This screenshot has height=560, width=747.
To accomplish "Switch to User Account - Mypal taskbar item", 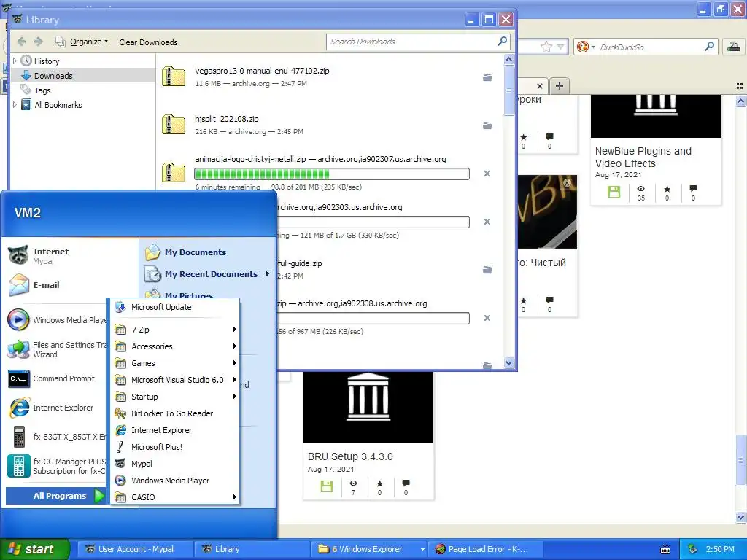I will [136, 549].
